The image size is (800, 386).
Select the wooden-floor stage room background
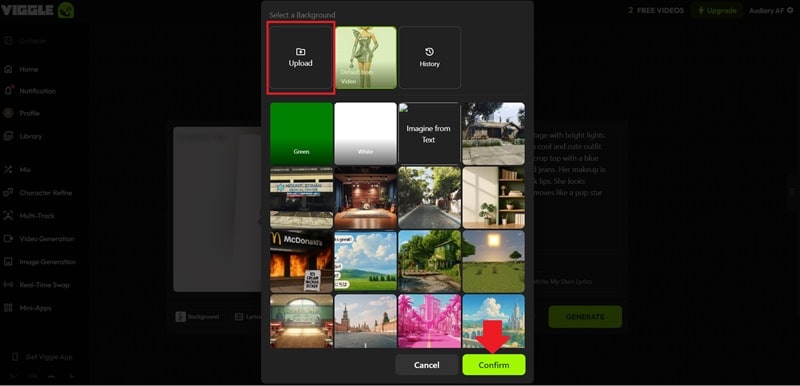pyautogui.click(x=365, y=197)
